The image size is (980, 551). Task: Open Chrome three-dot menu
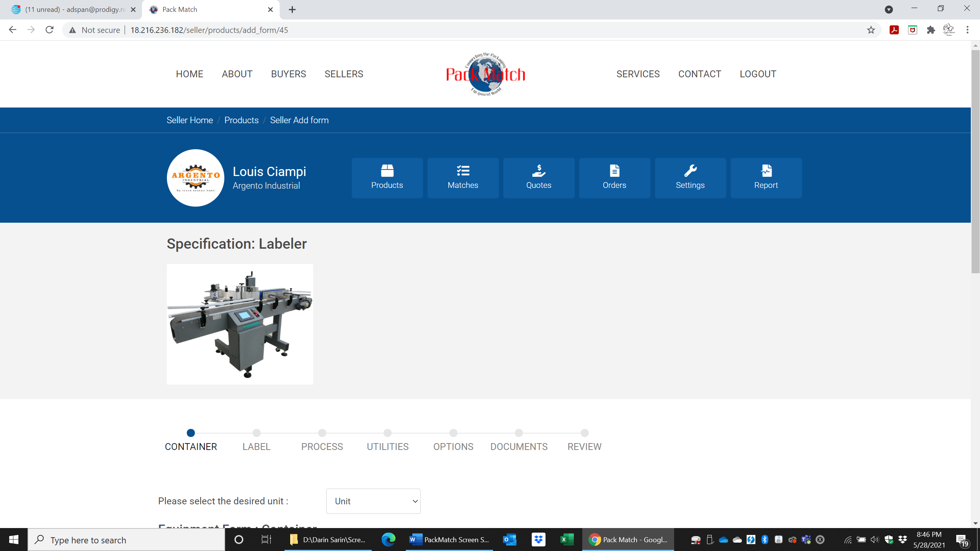(x=967, y=30)
